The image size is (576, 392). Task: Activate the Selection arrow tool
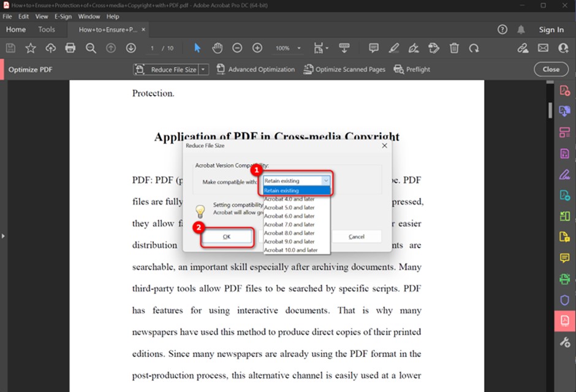click(x=197, y=48)
